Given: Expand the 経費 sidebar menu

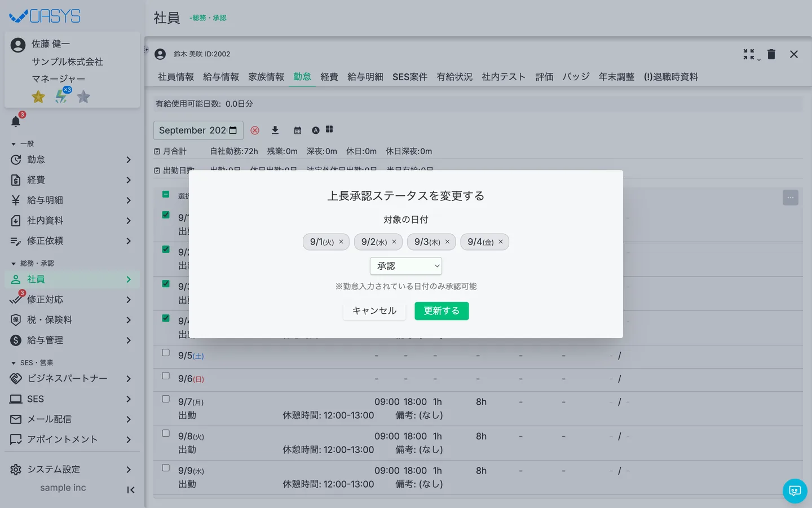Looking at the screenshot, I should [x=72, y=180].
